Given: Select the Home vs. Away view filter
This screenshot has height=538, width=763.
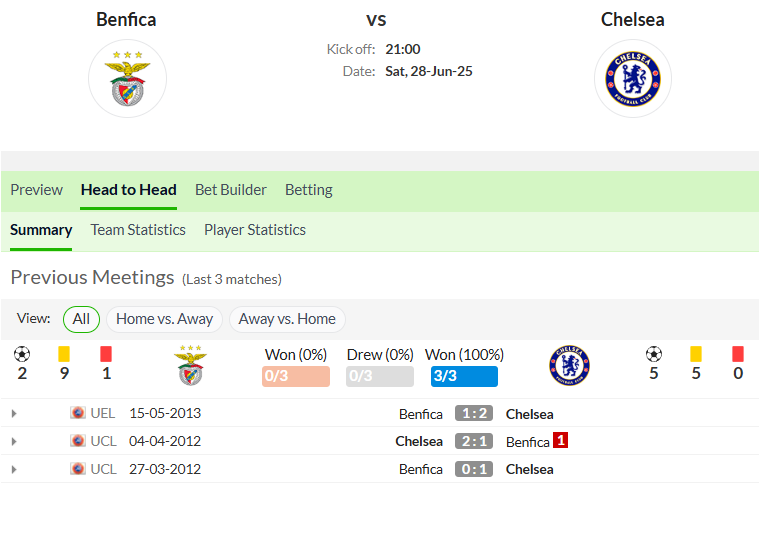Looking at the screenshot, I should (164, 319).
